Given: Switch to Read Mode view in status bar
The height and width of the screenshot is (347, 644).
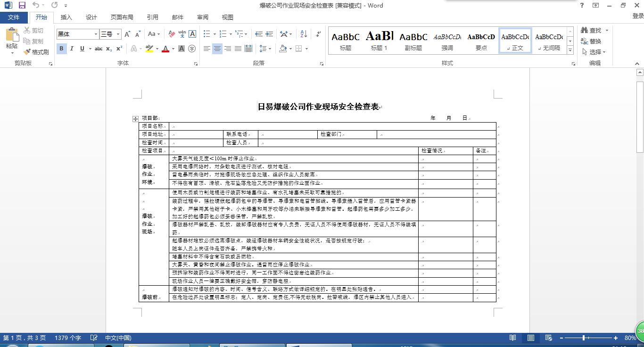Looking at the screenshot, I should pyautogui.click(x=512, y=338).
